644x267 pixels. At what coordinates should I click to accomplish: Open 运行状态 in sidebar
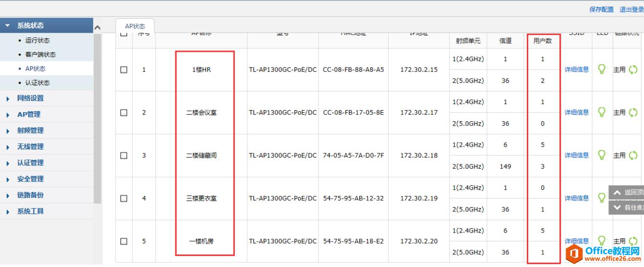pyautogui.click(x=37, y=41)
